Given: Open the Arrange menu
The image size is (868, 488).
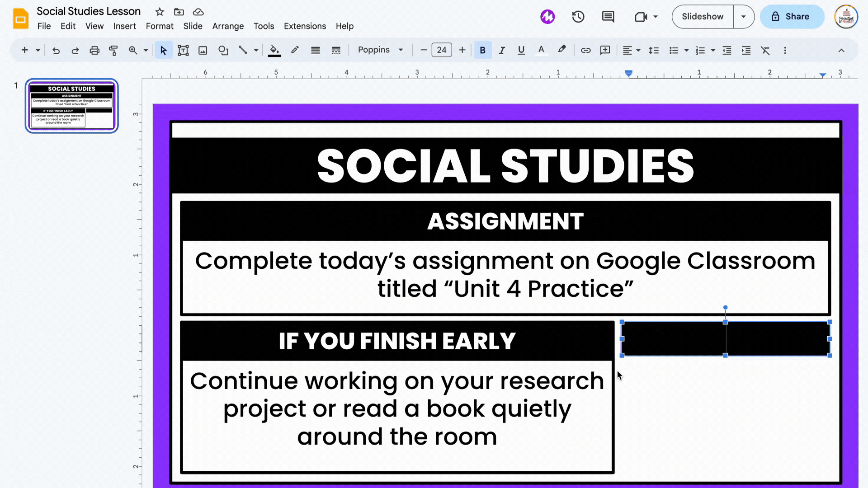Looking at the screenshot, I should tap(228, 26).
